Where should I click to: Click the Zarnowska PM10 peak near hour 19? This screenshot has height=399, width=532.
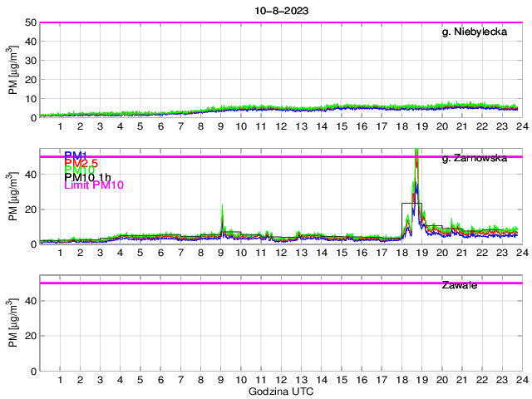click(416, 152)
